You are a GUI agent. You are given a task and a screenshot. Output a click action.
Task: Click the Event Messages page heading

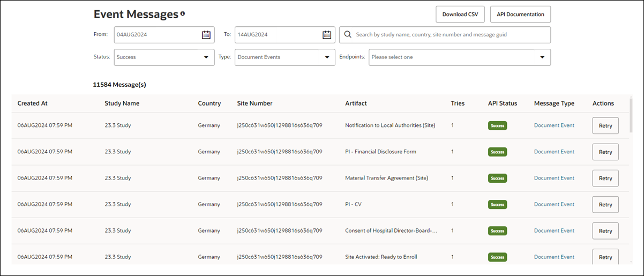pyautogui.click(x=136, y=14)
